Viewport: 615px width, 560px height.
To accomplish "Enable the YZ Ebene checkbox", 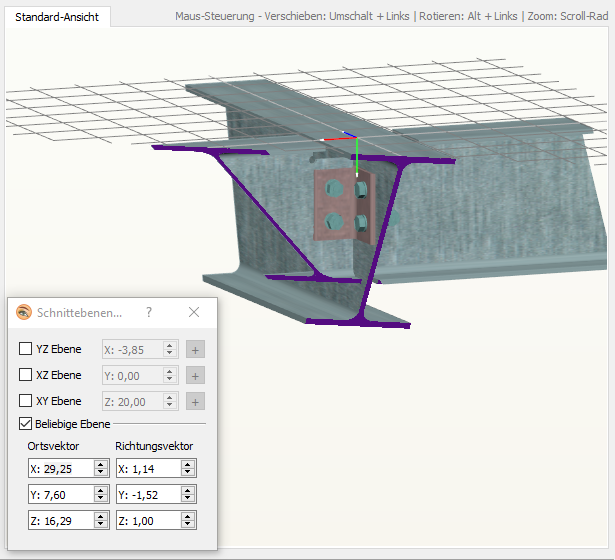I will 26,349.
